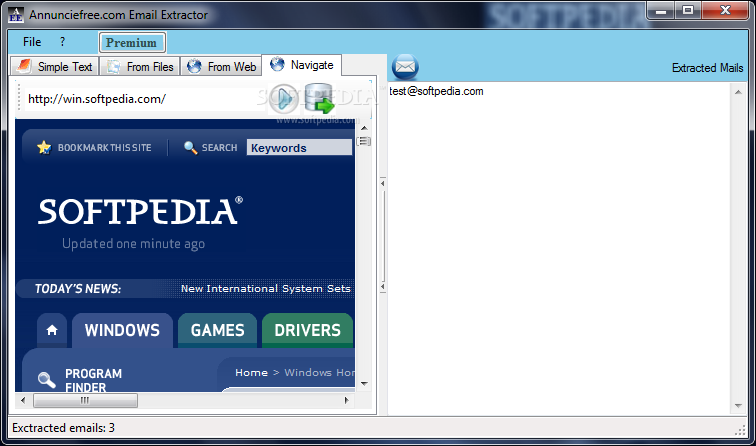Screen dimensions: 756x446
Task: Select the Navigate tab
Action: pyautogui.click(x=302, y=65)
